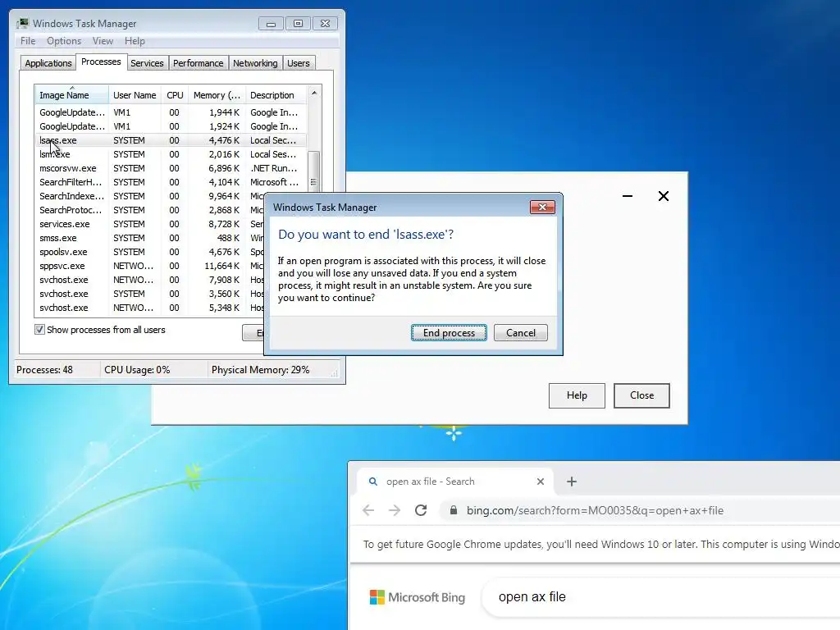
Task: Click the Microsoft Bing logo
Action: pyautogui.click(x=418, y=597)
